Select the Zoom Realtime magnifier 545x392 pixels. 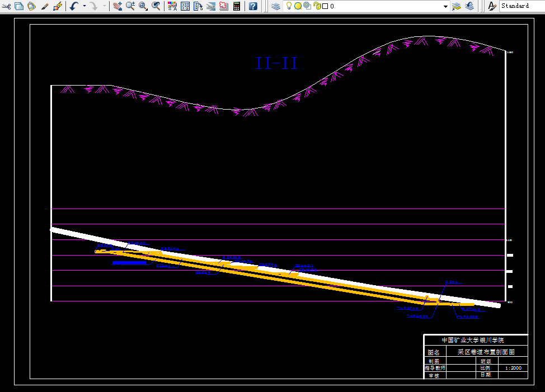click(x=130, y=6)
